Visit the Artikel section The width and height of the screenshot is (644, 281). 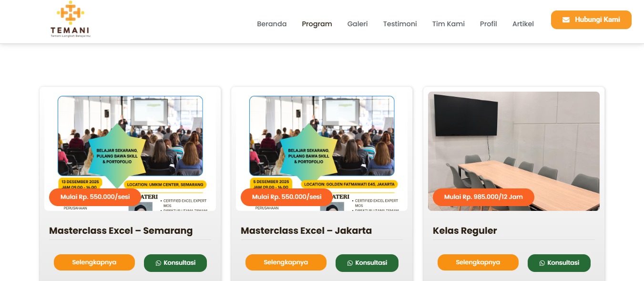pos(523,24)
